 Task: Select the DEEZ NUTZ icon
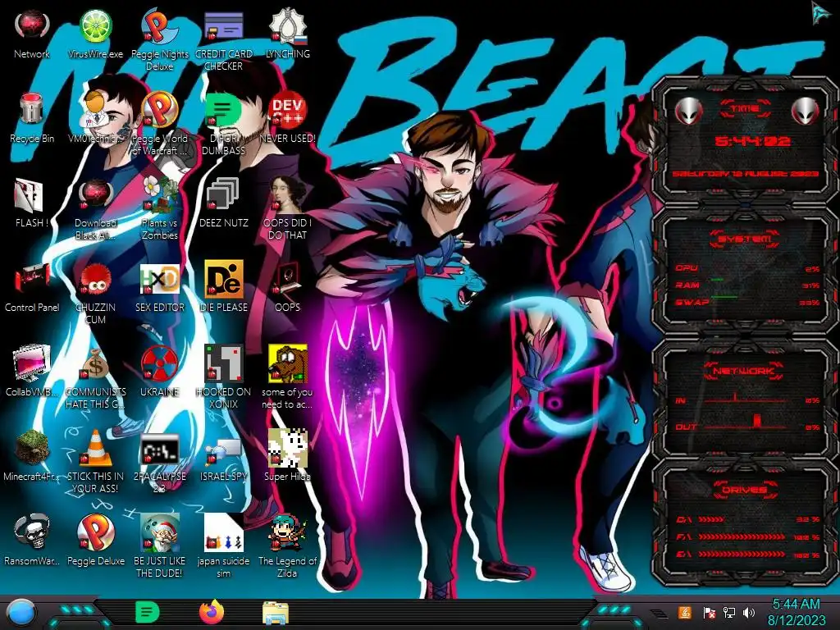[x=223, y=194]
